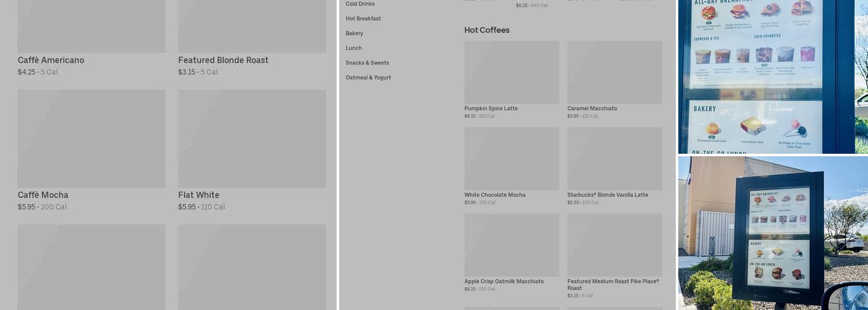Open the Caffè Mocha image placeholder
The width and height of the screenshot is (868, 310).
pos(92,139)
